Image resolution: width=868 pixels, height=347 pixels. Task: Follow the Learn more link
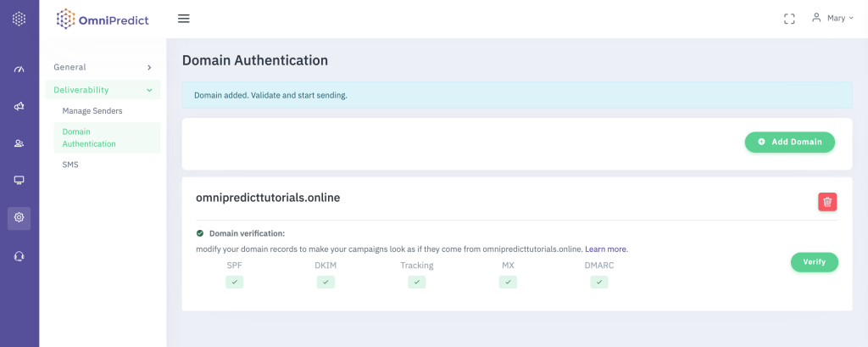[606, 249]
